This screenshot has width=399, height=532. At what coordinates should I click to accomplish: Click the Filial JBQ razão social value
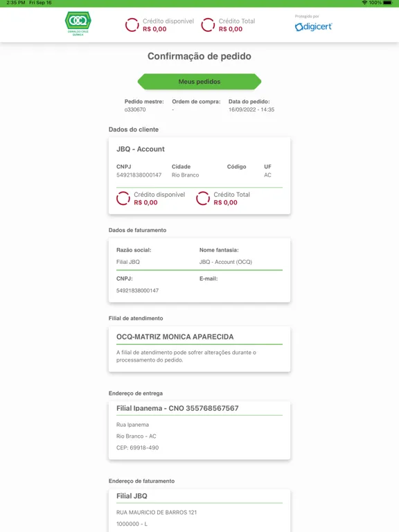[128, 262]
